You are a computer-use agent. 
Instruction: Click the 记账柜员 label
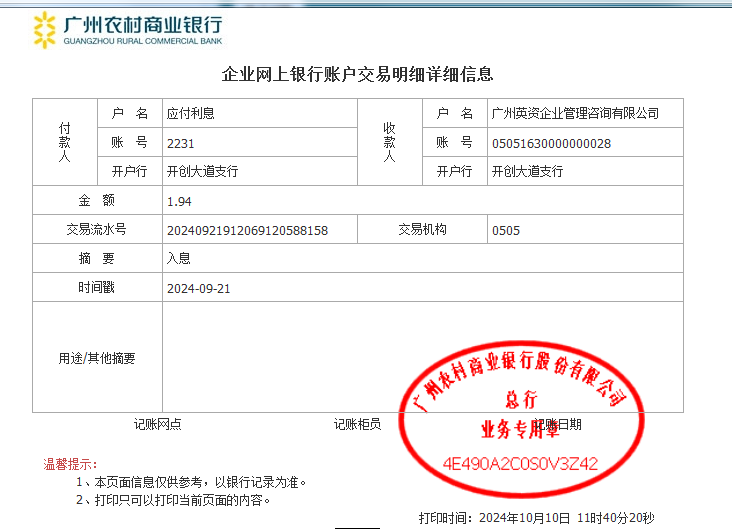357,424
